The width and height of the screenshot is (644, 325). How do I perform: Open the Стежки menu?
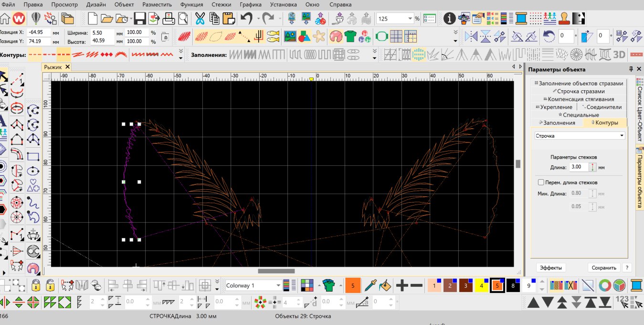click(221, 4)
